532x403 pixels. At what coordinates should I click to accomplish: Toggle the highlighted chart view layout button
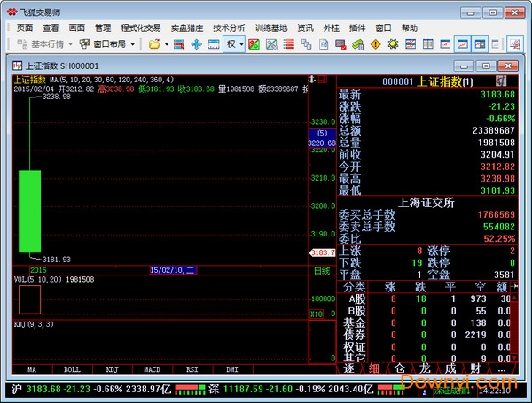tap(463, 43)
